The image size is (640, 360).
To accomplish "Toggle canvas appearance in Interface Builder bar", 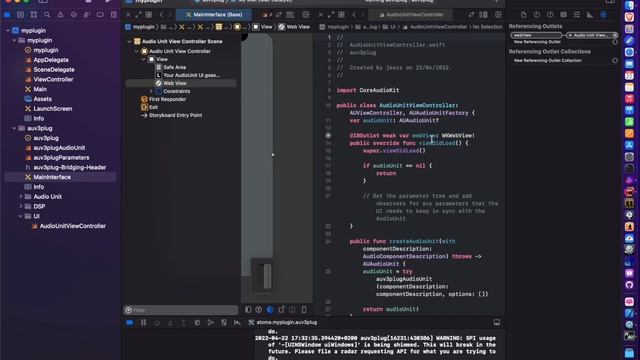I will pyautogui.click(x=270, y=310).
